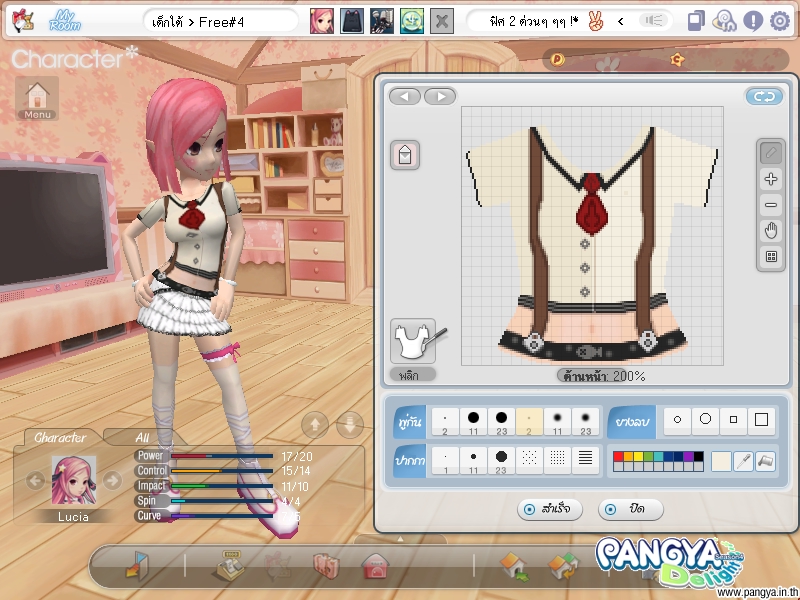800x600 pixels.
Task: Select the eyedropper color picker tool
Action: 743,461
